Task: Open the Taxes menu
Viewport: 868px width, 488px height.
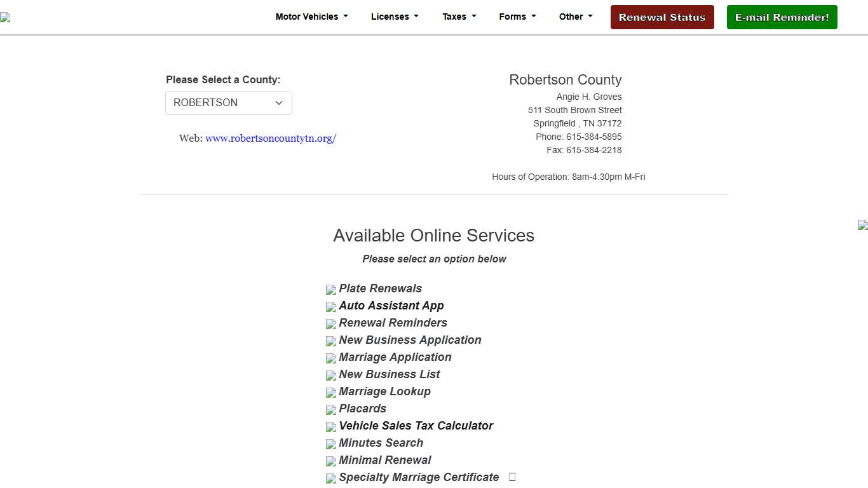Action: pyautogui.click(x=459, y=17)
